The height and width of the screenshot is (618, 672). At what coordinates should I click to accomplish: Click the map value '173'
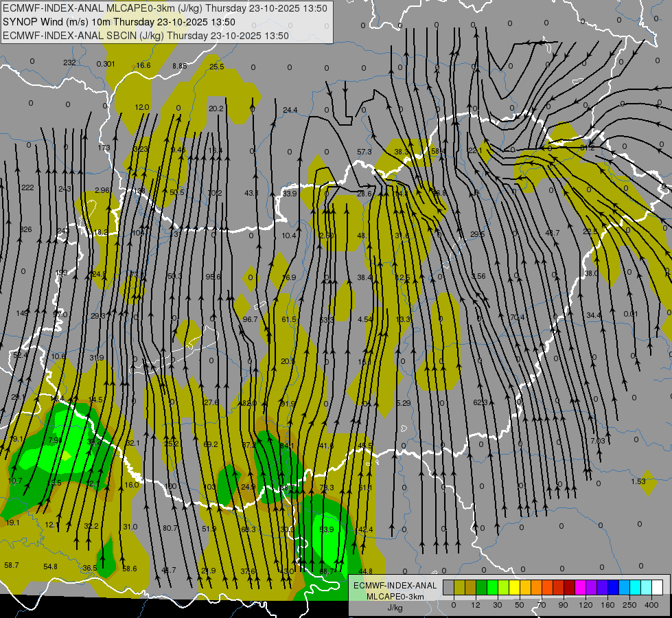[x=104, y=148]
